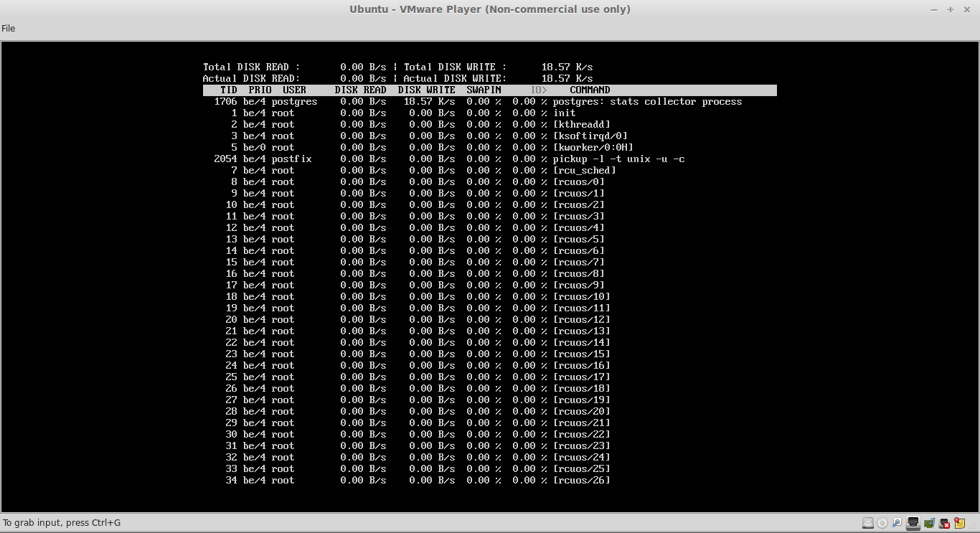
Task: Click the TID column header
Action: point(229,90)
